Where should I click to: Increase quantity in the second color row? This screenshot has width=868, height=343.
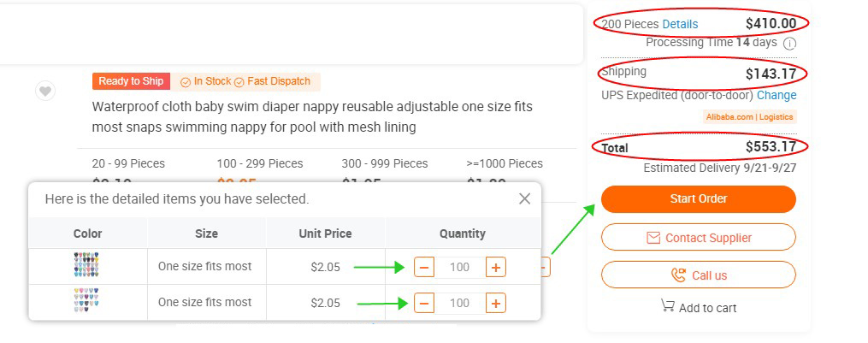click(x=495, y=303)
